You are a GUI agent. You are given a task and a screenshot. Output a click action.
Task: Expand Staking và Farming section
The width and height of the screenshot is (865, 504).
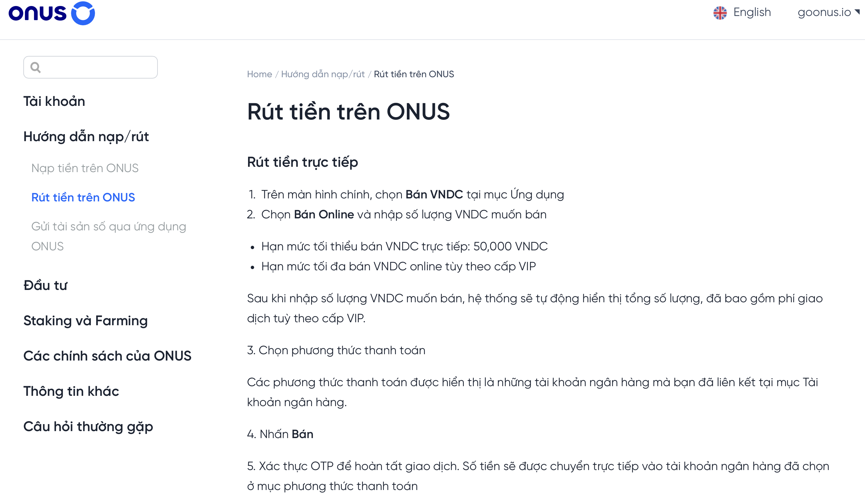tap(86, 321)
